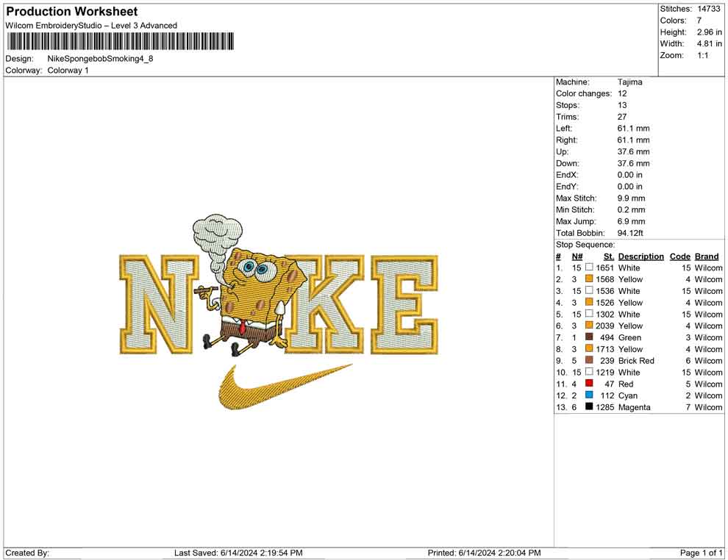
Task: Click the Colorway 1 value
Action: pos(68,71)
